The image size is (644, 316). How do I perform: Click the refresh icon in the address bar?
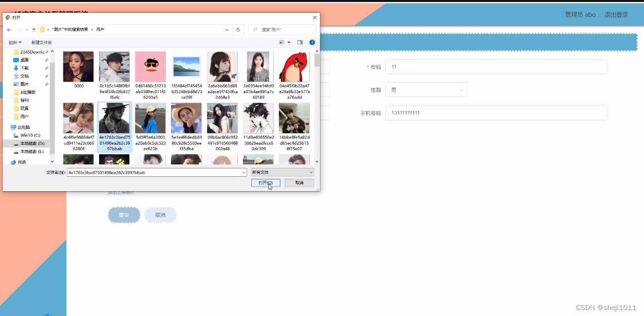(238, 29)
